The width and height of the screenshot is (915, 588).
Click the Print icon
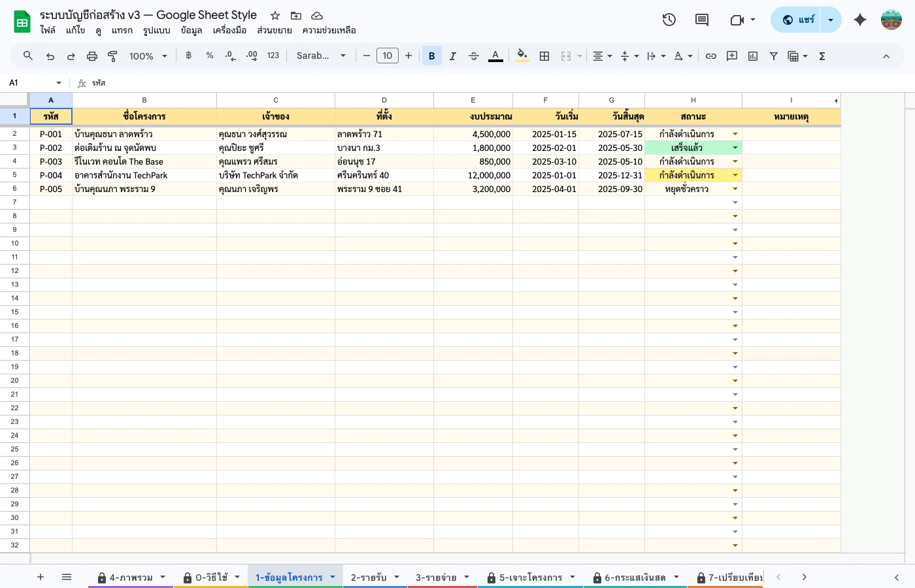pos(91,56)
